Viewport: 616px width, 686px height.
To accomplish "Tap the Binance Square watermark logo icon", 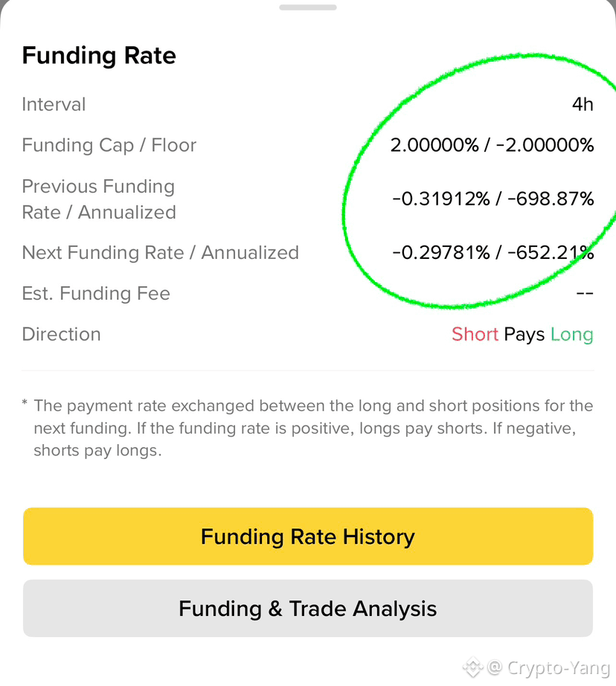I will (x=472, y=668).
